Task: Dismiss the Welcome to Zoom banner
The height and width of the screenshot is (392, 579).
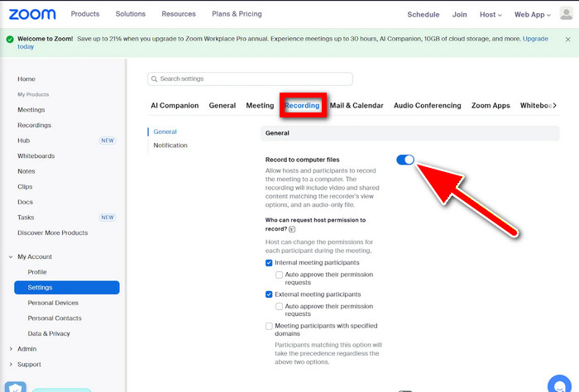Action: [x=567, y=39]
